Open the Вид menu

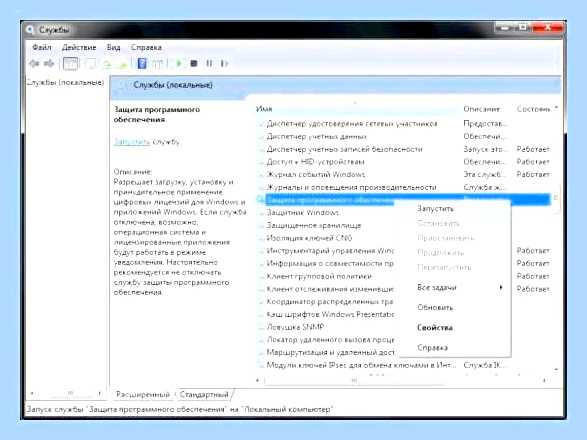pos(113,48)
